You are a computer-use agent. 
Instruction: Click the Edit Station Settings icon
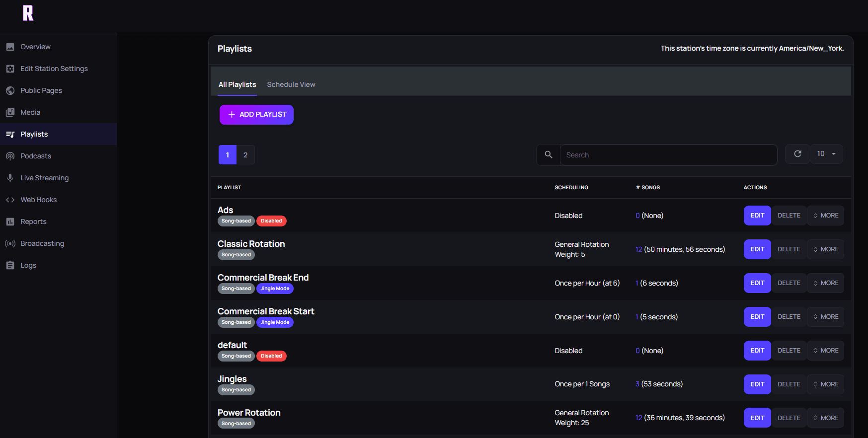[x=10, y=69]
